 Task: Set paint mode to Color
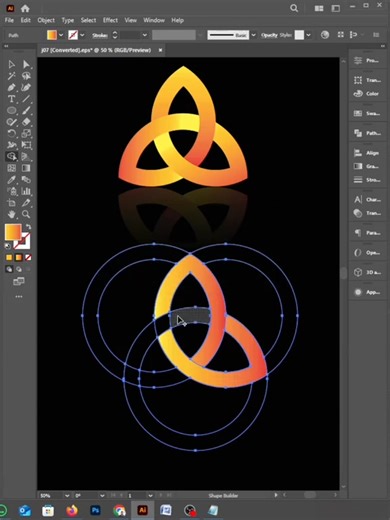[9, 257]
